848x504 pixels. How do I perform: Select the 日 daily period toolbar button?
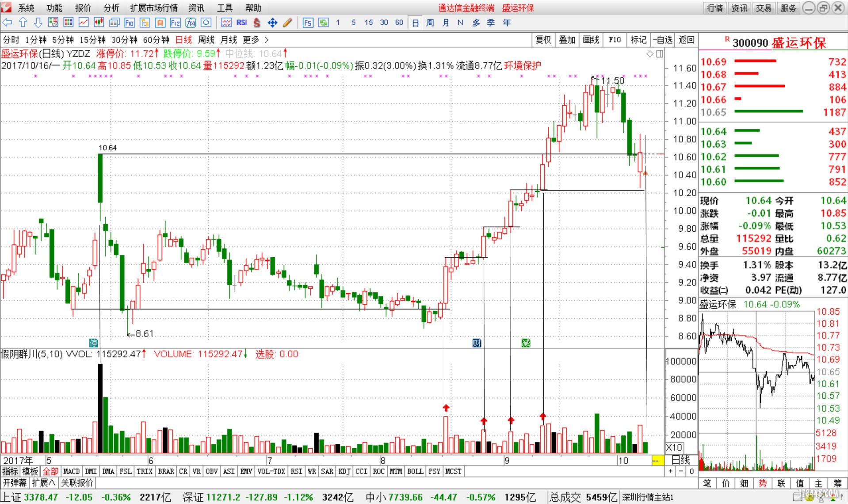415,23
